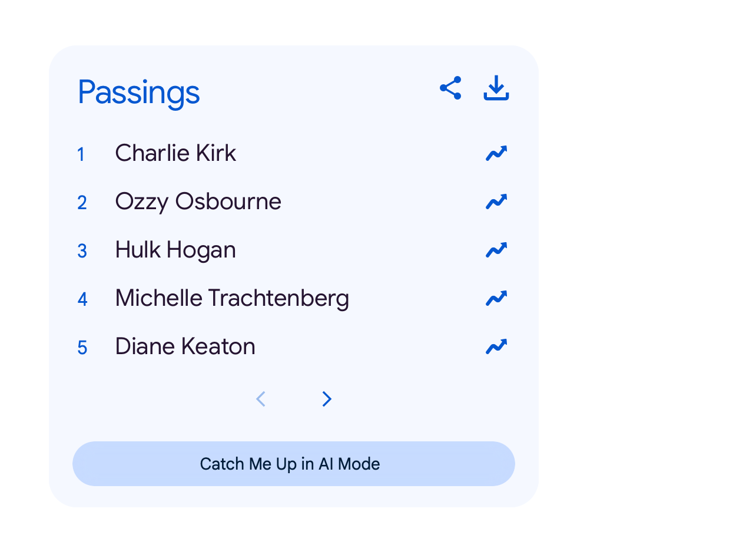Click the download icon
The image size is (756, 548).
point(496,88)
